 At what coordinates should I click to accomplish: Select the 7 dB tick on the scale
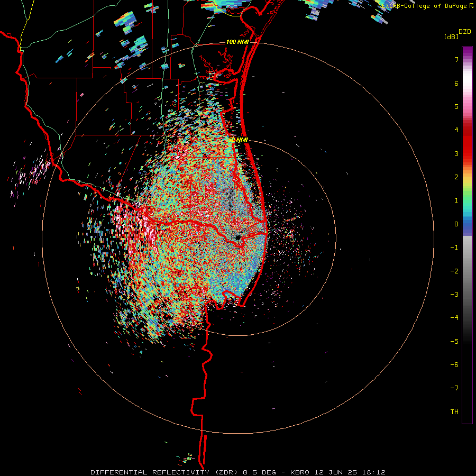tap(456, 59)
